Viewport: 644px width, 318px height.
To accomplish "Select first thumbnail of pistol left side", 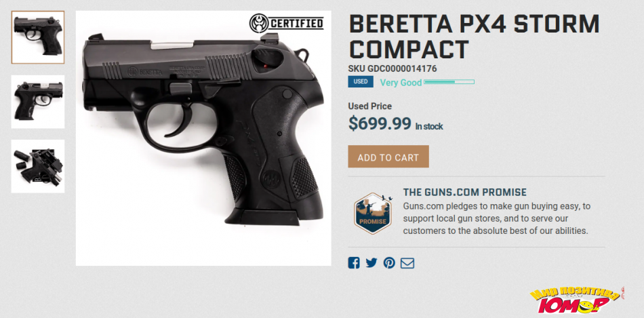I will (38, 37).
